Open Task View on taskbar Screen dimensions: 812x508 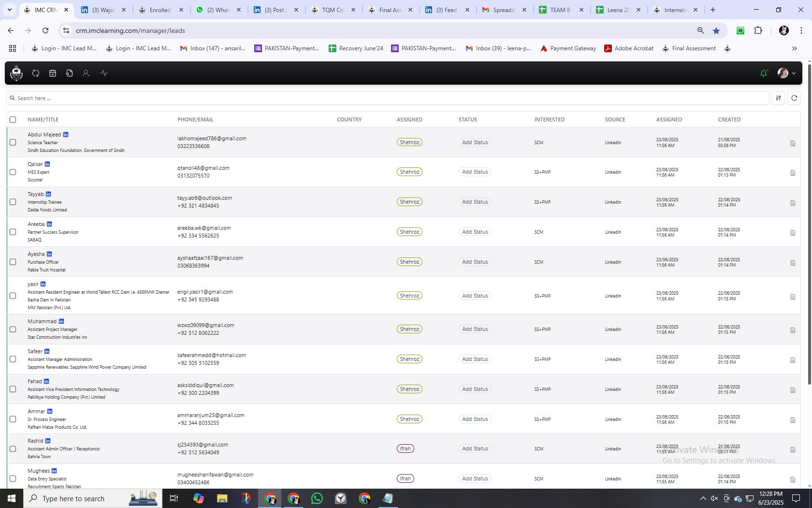tap(174, 498)
